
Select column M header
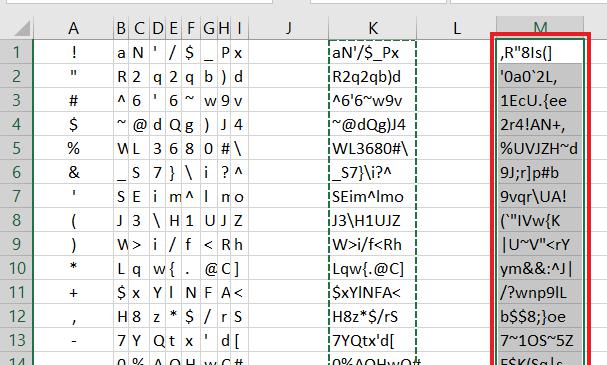point(540,26)
